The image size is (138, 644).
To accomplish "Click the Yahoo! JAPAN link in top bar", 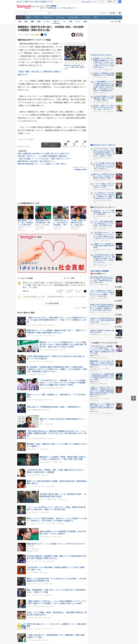I will click(x=86, y=2).
